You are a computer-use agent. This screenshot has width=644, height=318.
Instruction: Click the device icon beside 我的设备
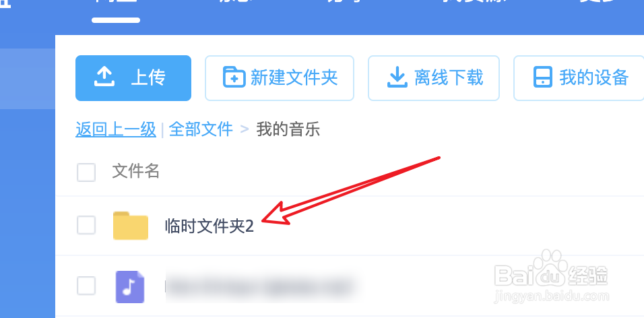point(543,77)
